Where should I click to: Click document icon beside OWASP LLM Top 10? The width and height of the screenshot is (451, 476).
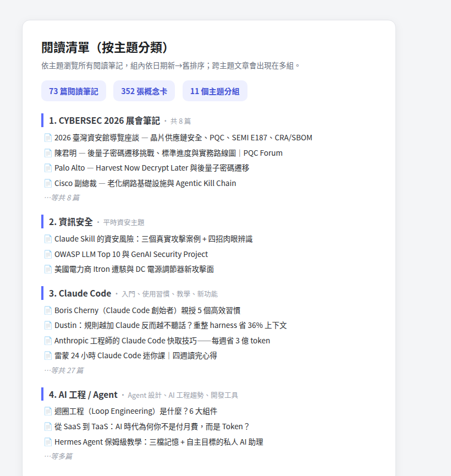pos(48,254)
